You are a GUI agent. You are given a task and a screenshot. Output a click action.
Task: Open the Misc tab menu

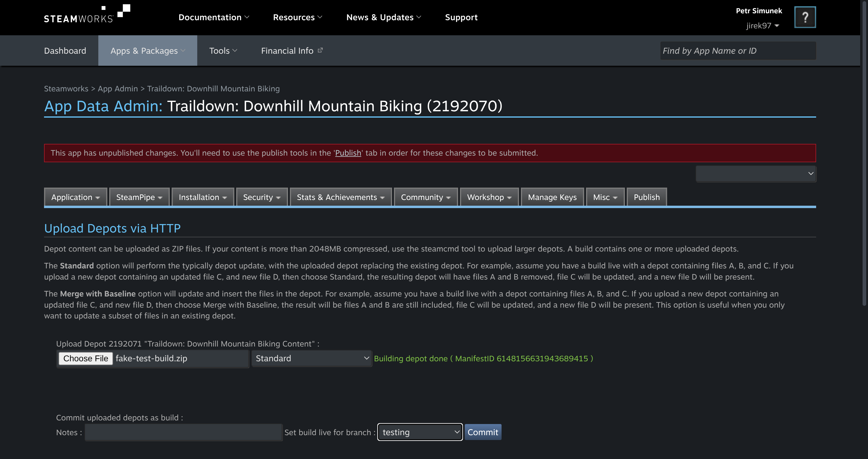pyautogui.click(x=605, y=197)
